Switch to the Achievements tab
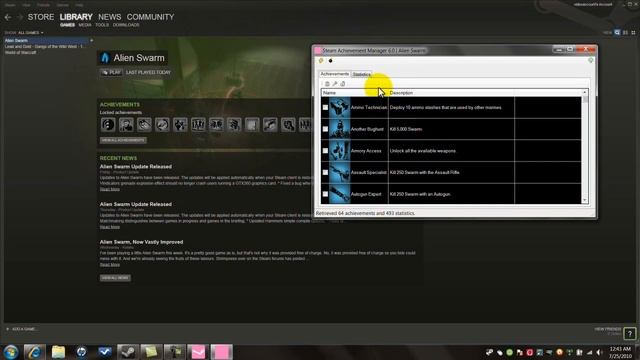 pyautogui.click(x=335, y=74)
